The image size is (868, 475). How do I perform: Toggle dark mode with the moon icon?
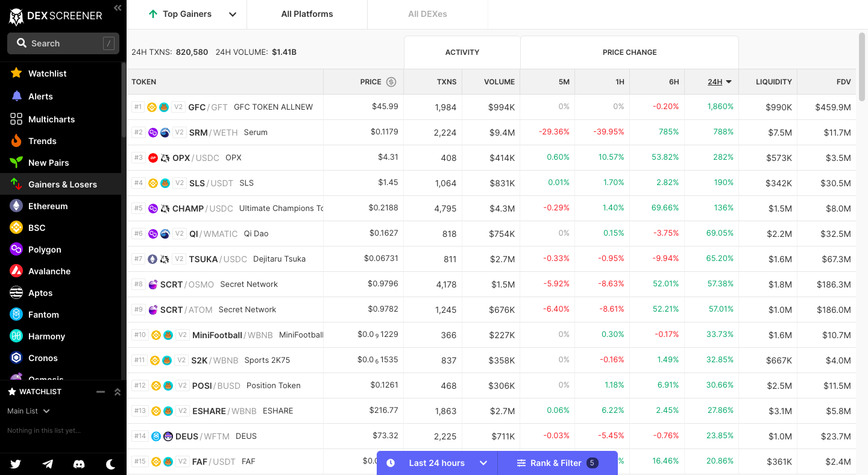(x=111, y=464)
